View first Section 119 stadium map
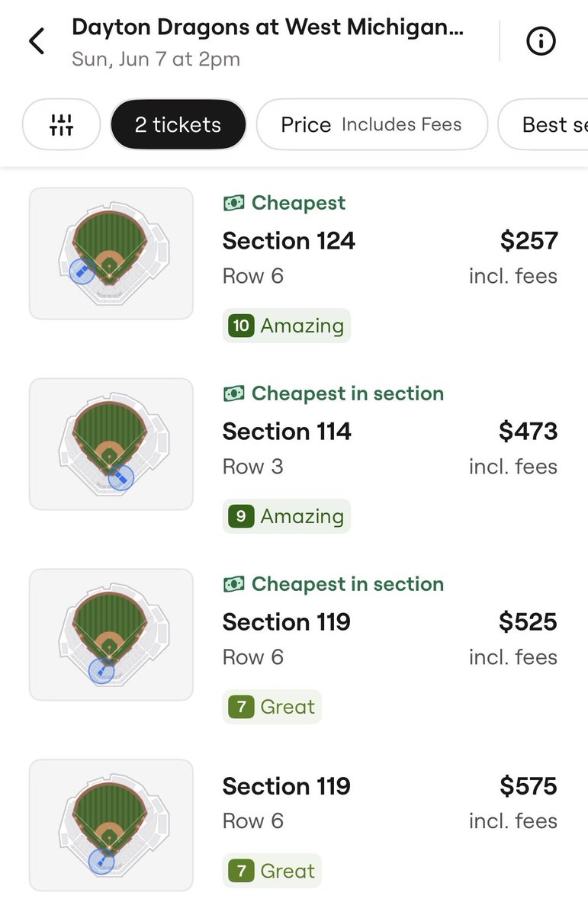This screenshot has height=915, width=588. coord(111,634)
